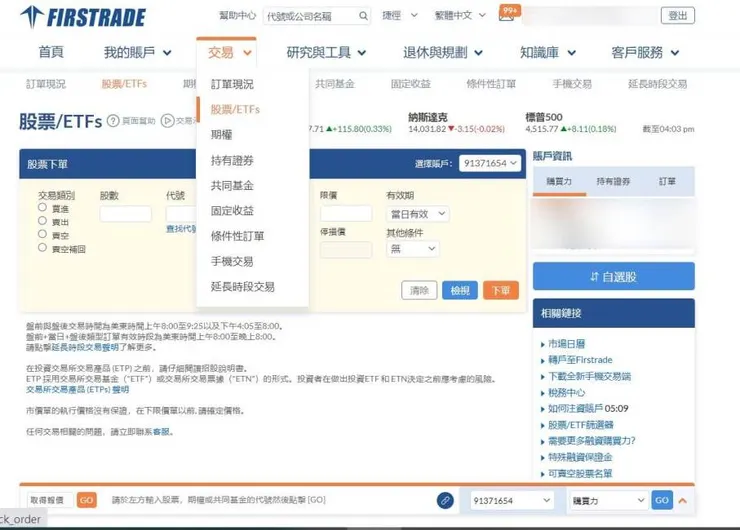Select the 賣空 (short sell) radio button

click(42, 234)
